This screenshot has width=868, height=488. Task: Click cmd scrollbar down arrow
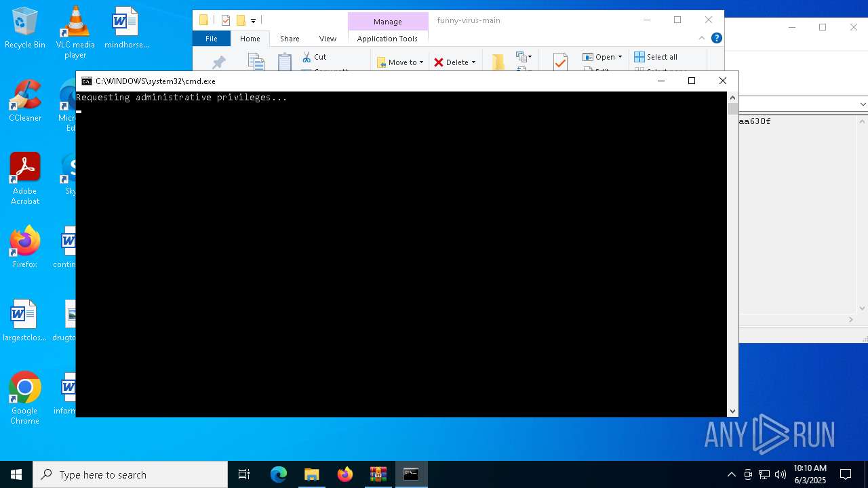tap(732, 411)
